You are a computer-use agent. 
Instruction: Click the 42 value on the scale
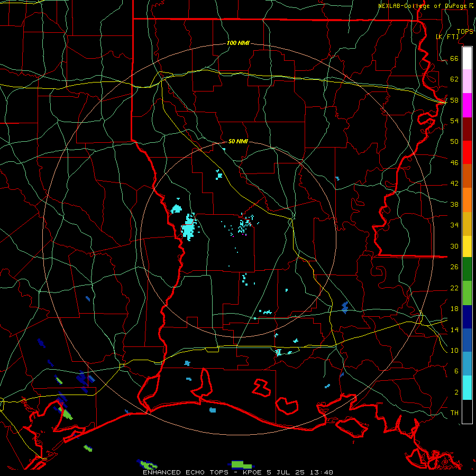[x=454, y=183]
